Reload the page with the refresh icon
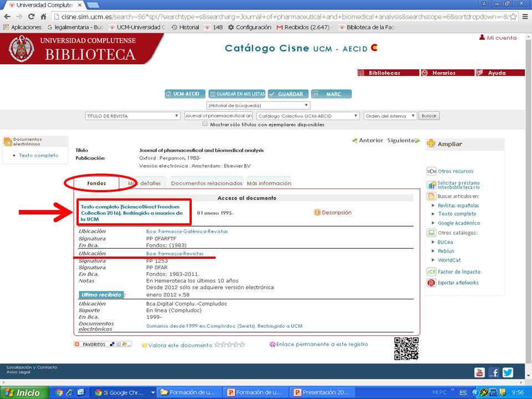 pyautogui.click(x=31, y=16)
